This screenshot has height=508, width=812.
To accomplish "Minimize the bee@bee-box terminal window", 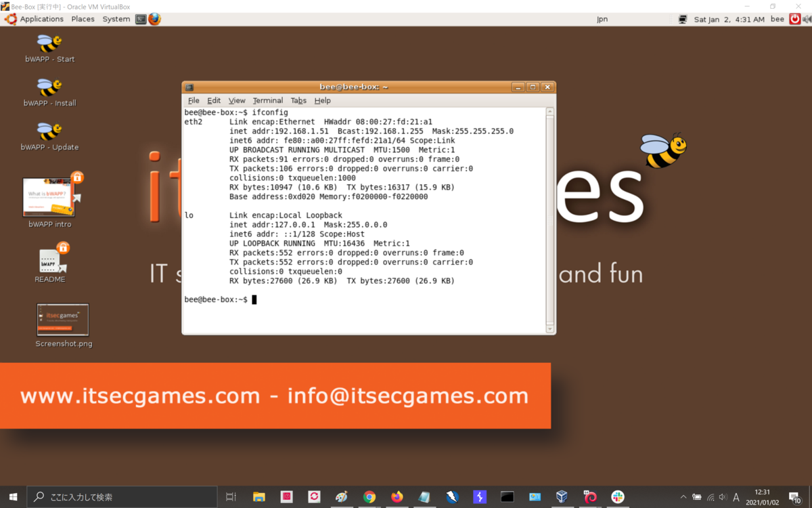I will coord(518,87).
